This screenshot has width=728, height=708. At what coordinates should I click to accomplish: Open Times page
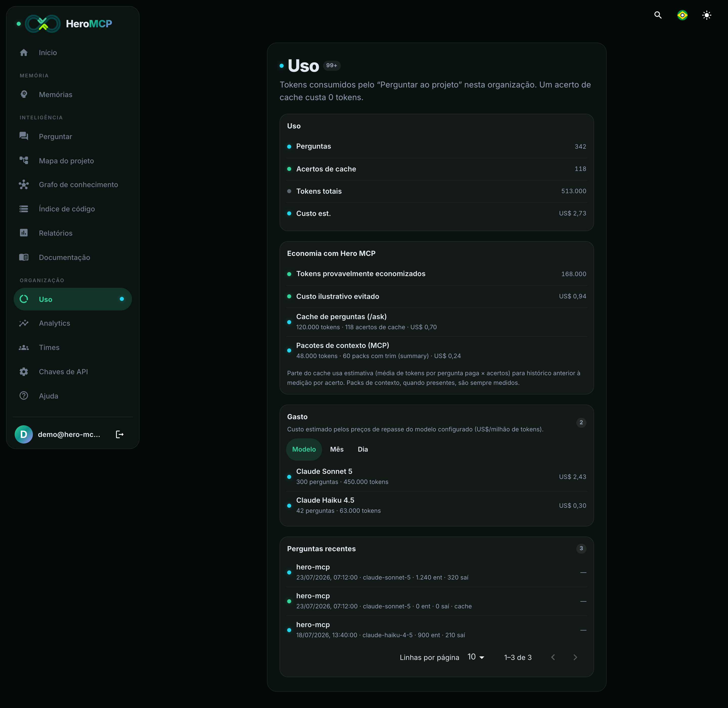click(x=73, y=347)
